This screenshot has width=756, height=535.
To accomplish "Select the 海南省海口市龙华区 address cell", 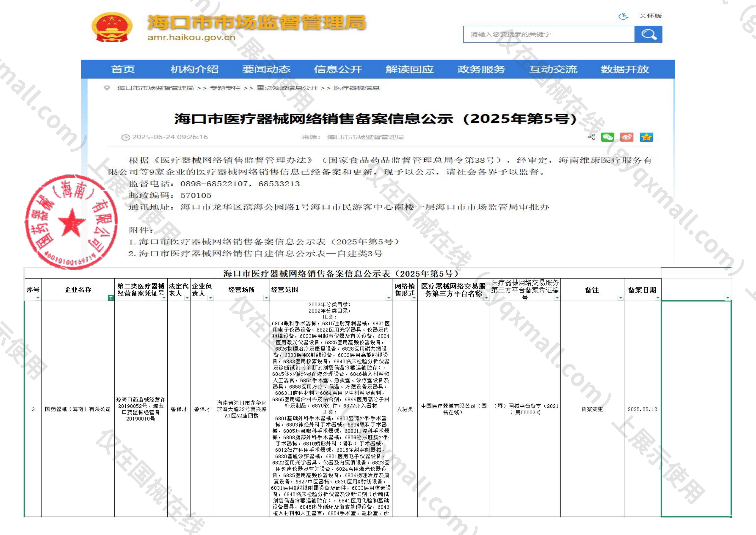I will (x=242, y=409).
